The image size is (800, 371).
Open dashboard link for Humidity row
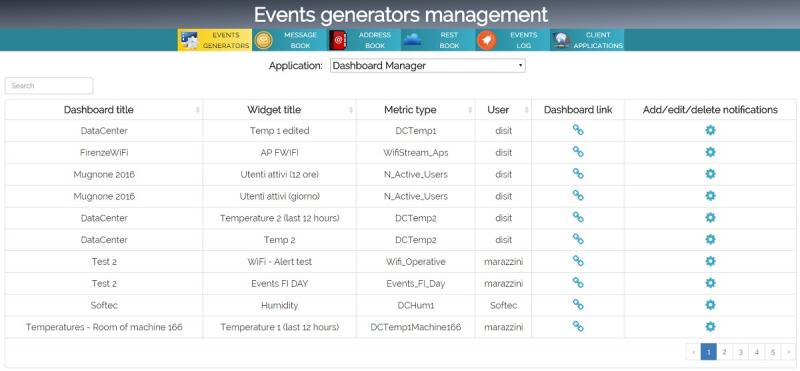click(x=578, y=305)
